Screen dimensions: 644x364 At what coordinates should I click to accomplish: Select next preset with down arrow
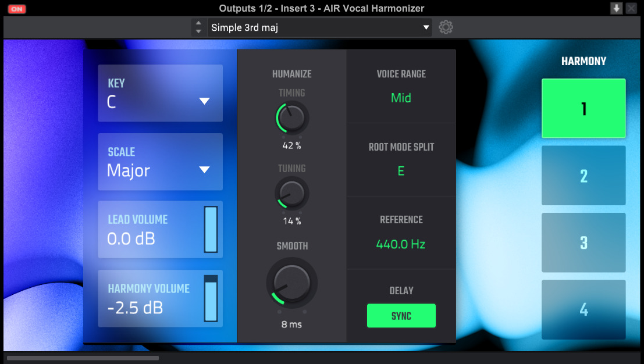click(198, 31)
